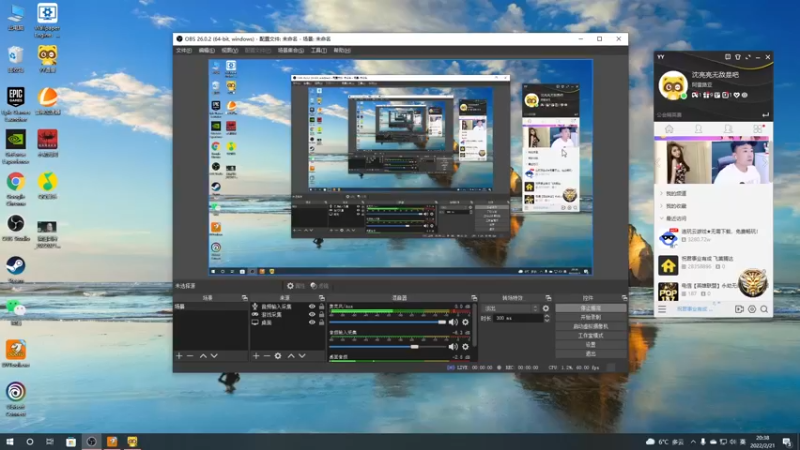The image size is (800, 450).
Task: Add a new source with plus icon
Action: tap(256, 356)
